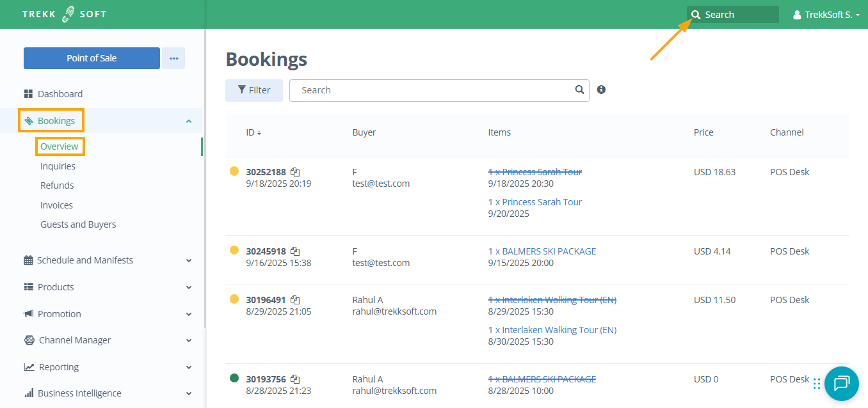Copy booking ID 30245918 using copy icon
Image resolution: width=868 pixels, height=408 pixels.
pos(295,251)
